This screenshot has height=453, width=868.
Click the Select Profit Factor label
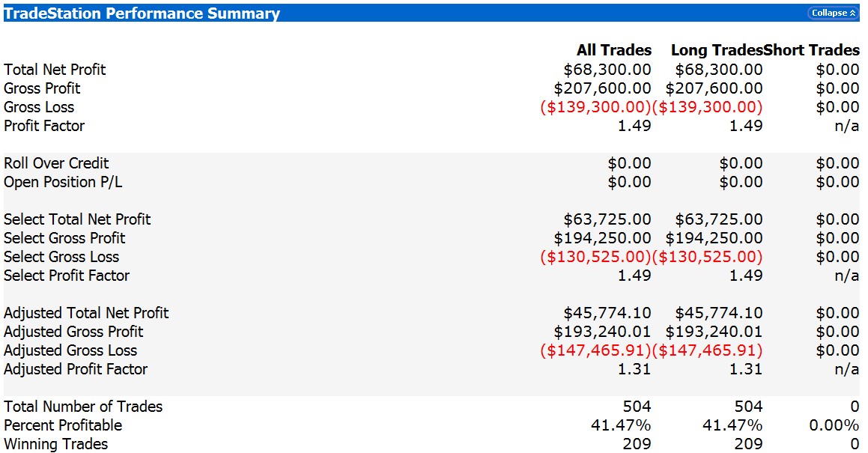[x=67, y=276]
